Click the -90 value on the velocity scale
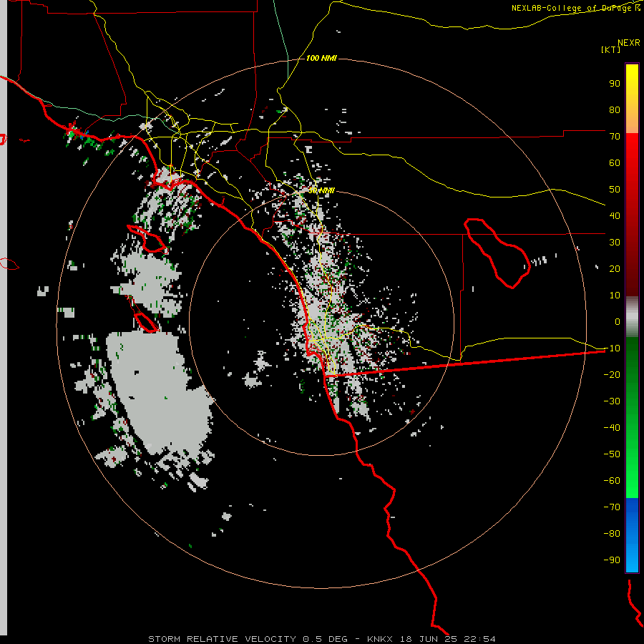This screenshot has width=644, height=644. pyautogui.click(x=612, y=560)
